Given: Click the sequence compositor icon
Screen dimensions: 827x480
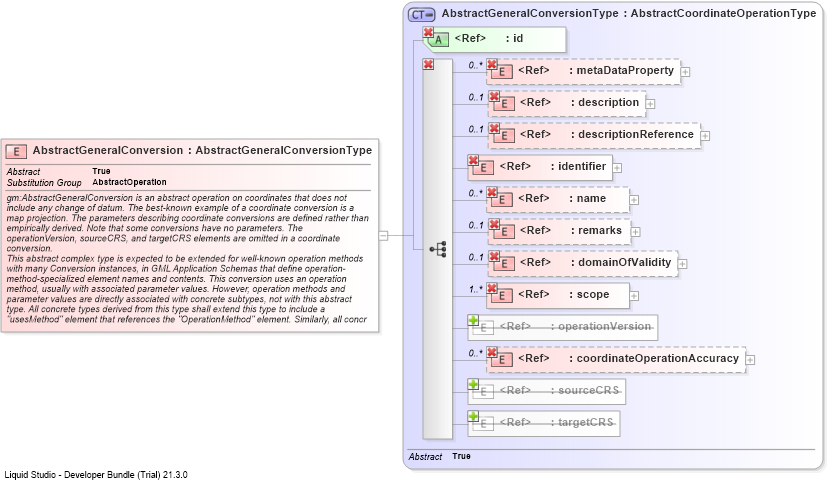Looking at the screenshot, I should click(438, 249).
